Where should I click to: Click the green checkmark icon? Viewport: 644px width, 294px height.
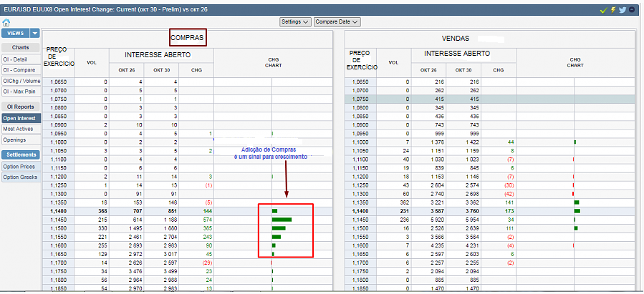604,10
